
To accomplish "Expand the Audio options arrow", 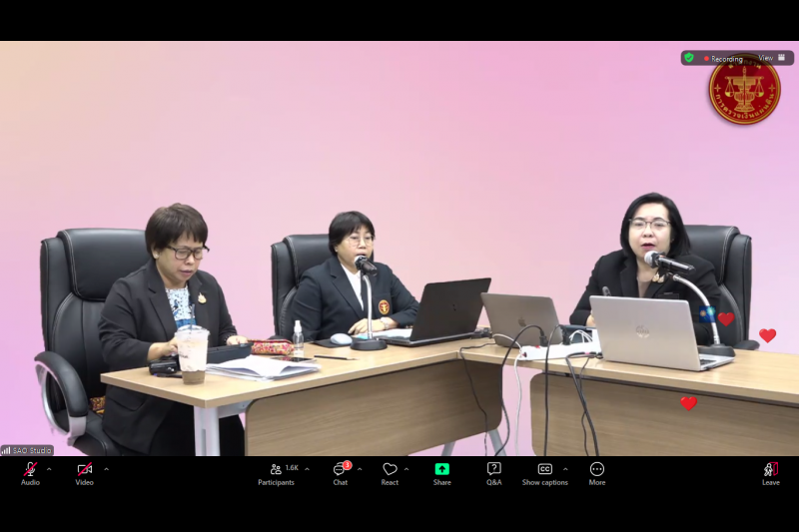I will click(49, 468).
